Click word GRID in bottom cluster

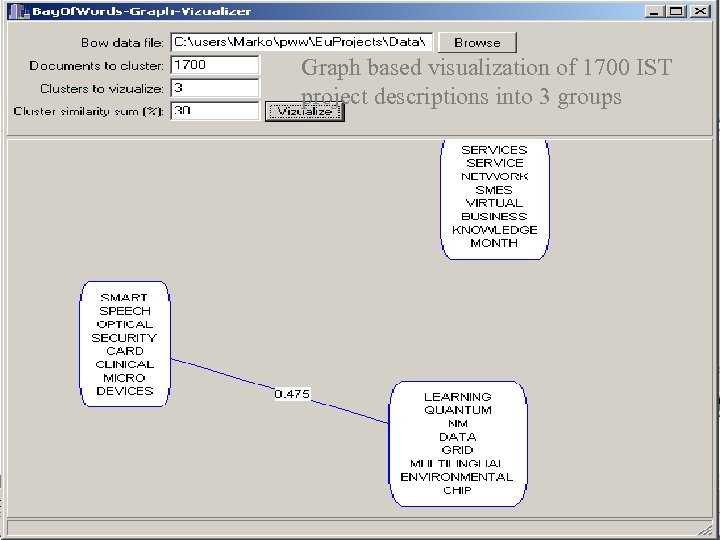(x=457, y=450)
